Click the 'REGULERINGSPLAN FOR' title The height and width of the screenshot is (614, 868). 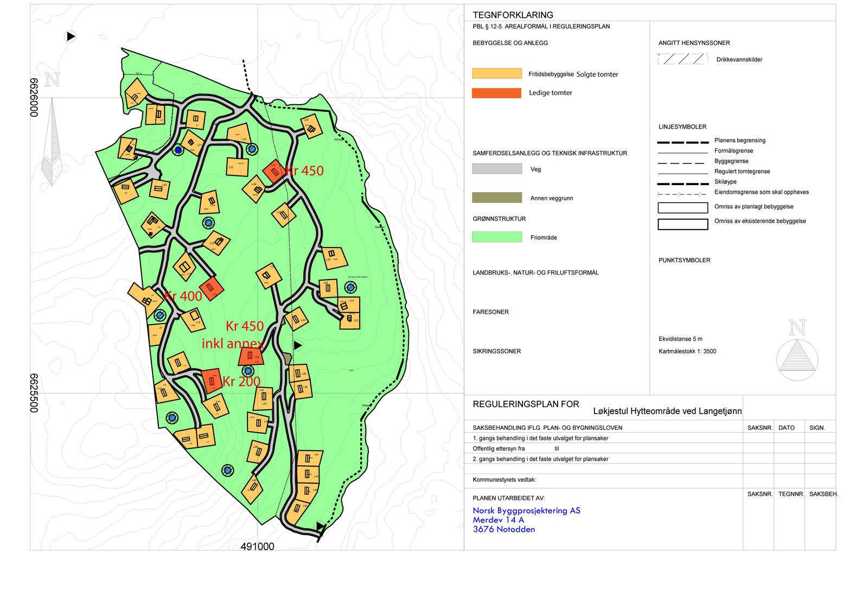(x=526, y=404)
